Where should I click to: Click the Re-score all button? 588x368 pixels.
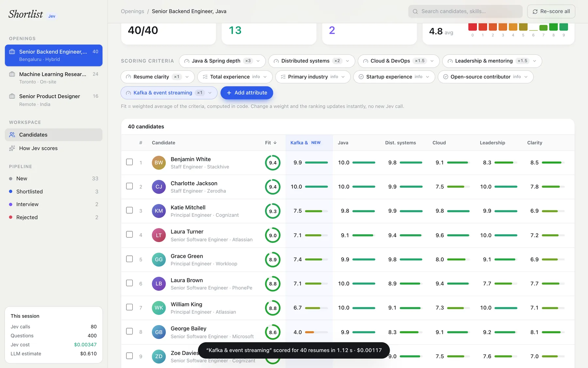click(x=551, y=11)
